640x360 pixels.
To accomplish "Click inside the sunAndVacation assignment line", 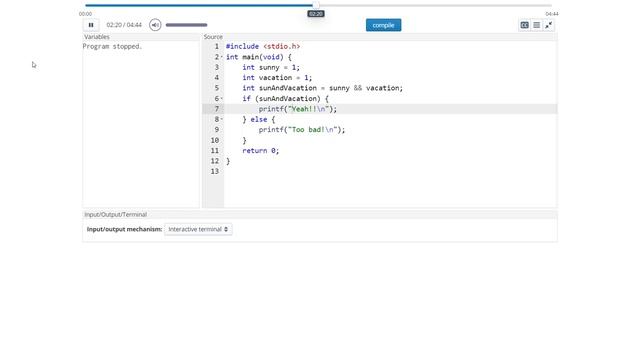I will [x=322, y=88].
